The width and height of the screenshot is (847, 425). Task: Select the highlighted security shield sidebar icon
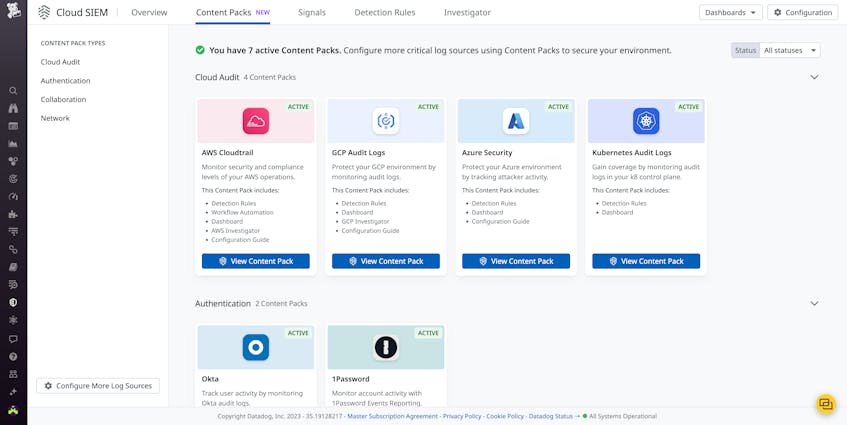[x=13, y=302]
